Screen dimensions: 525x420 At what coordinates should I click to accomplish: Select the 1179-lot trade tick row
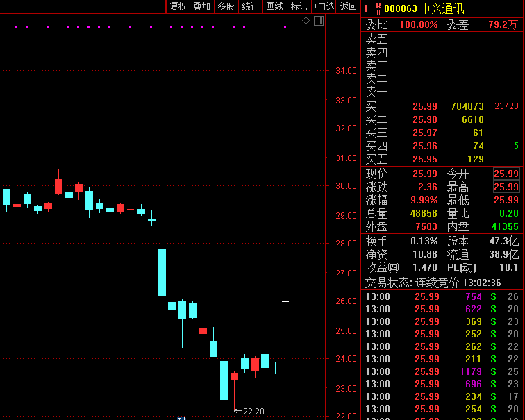tap(442, 371)
